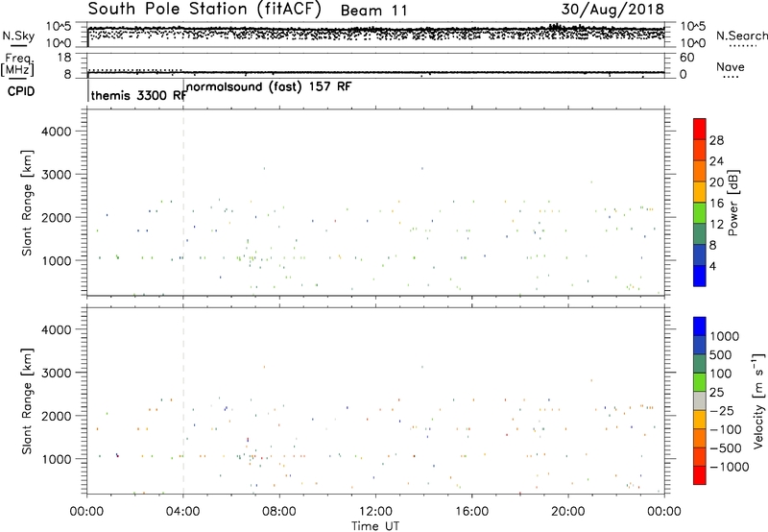Image resolution: width=768 pixels, height=532 pixels.
Task: Click the gray -25 to 25 Velocity swatch
Action: click(x=700, y=401)
